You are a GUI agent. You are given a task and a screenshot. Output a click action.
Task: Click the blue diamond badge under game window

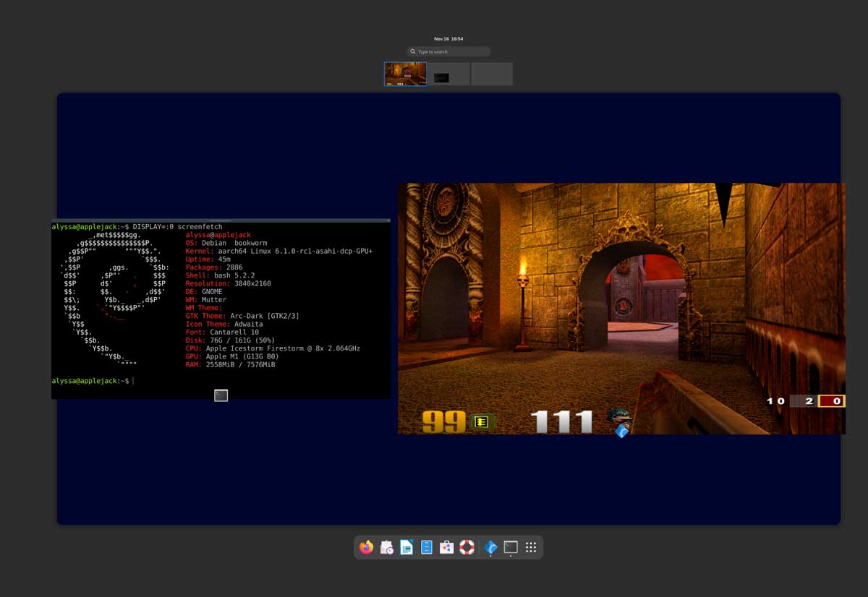click(621, 431)
